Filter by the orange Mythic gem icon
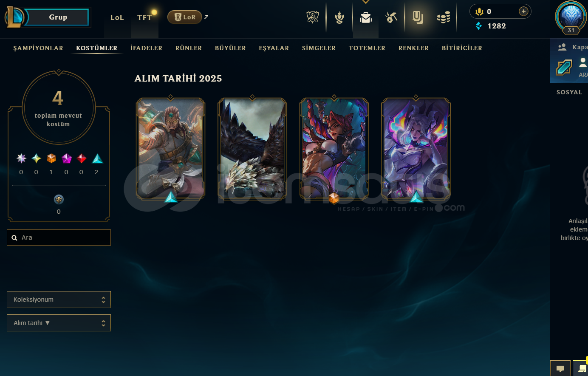The image size is (588, 376). pyautogui.click(x=51, y=158)
